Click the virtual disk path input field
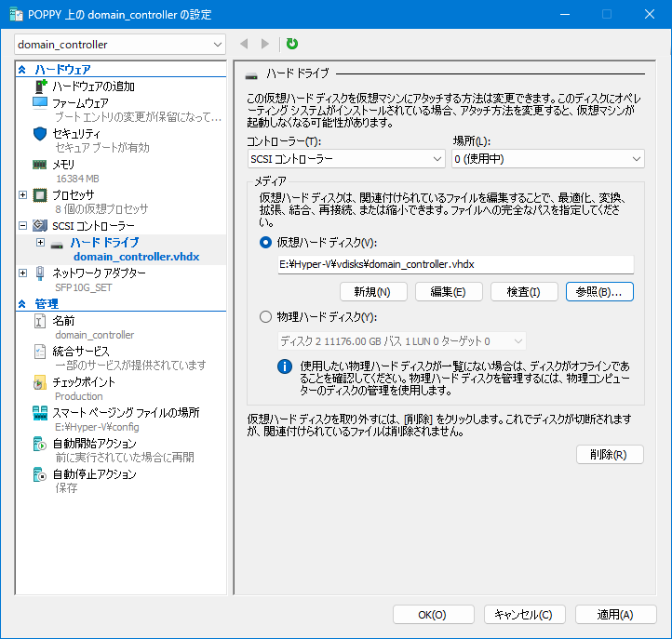This screenshot has width=672, height=639. click(455, 264)
